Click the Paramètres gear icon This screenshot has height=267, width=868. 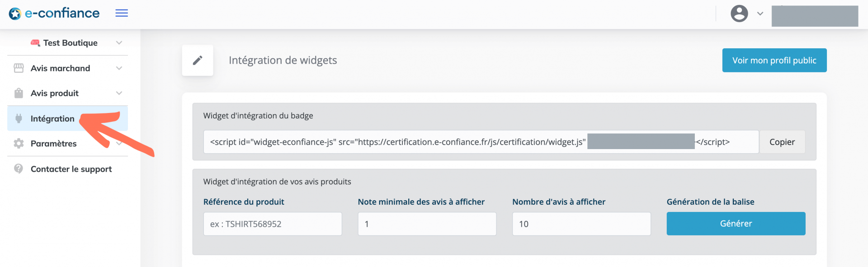point(19,144)
